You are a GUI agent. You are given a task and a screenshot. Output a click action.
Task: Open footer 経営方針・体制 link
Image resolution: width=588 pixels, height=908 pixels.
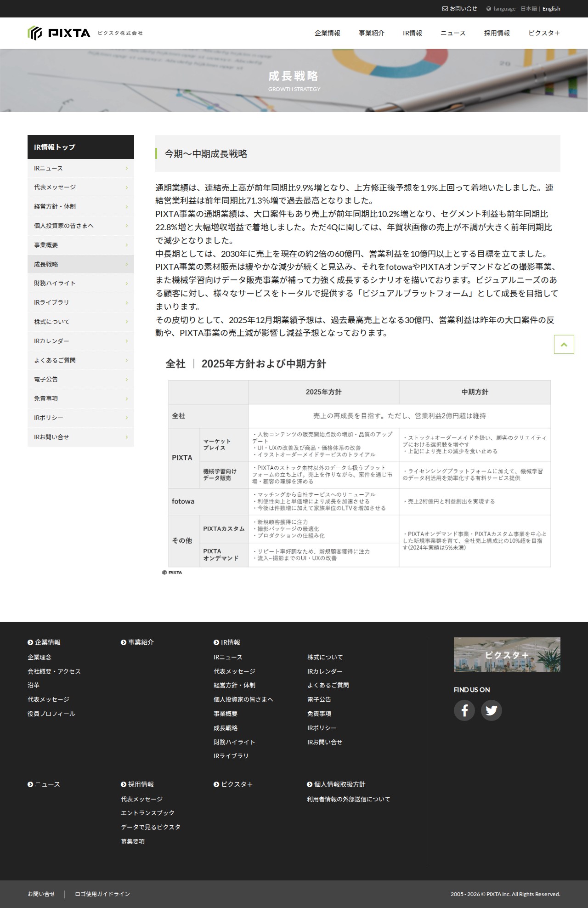pos(234,686)
